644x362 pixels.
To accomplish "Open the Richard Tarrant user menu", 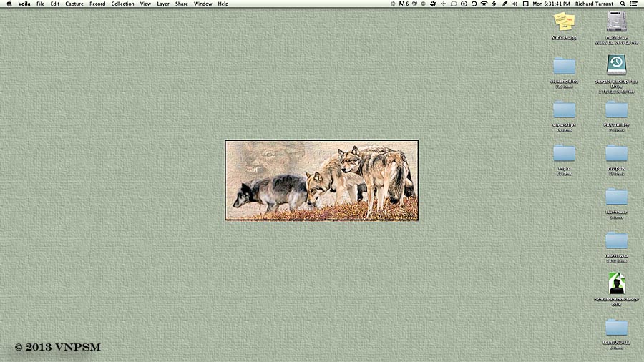I will pos(594,4).
